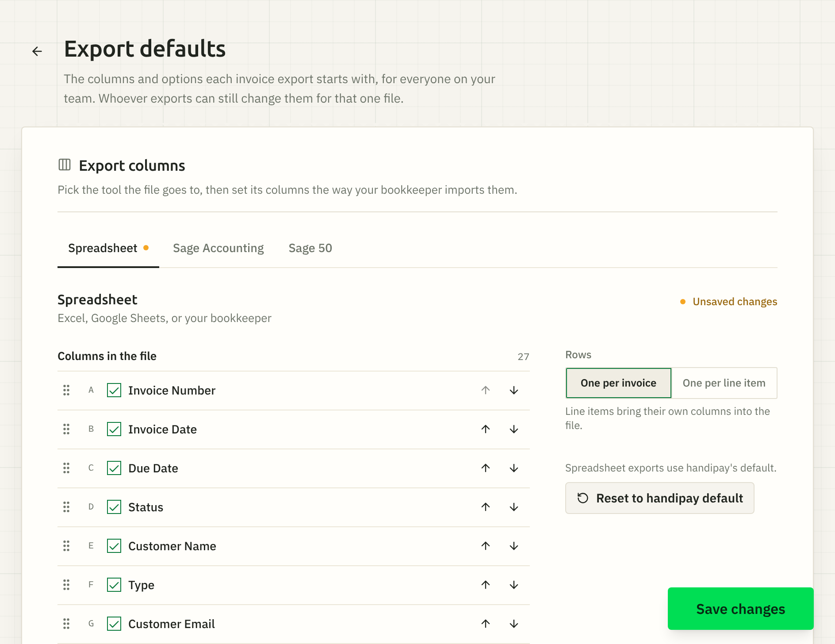
Task: Uncheck the Invoice Date column
Action: (x=114, y=429)
